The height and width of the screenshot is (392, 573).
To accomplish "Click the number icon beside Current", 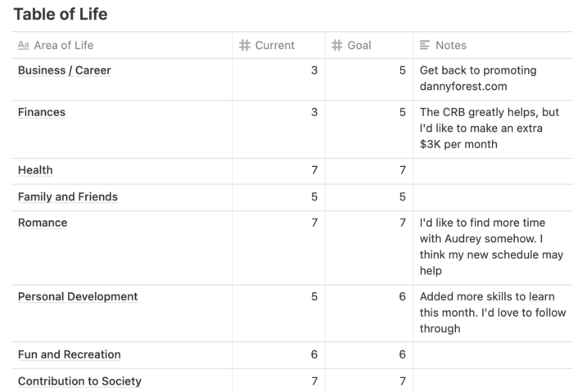I will [x=245, y=45].
